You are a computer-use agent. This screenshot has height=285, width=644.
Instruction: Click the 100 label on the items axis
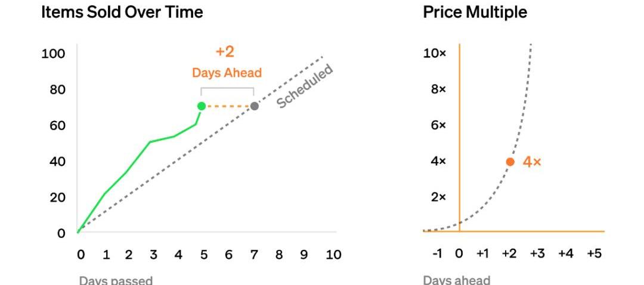53,54
